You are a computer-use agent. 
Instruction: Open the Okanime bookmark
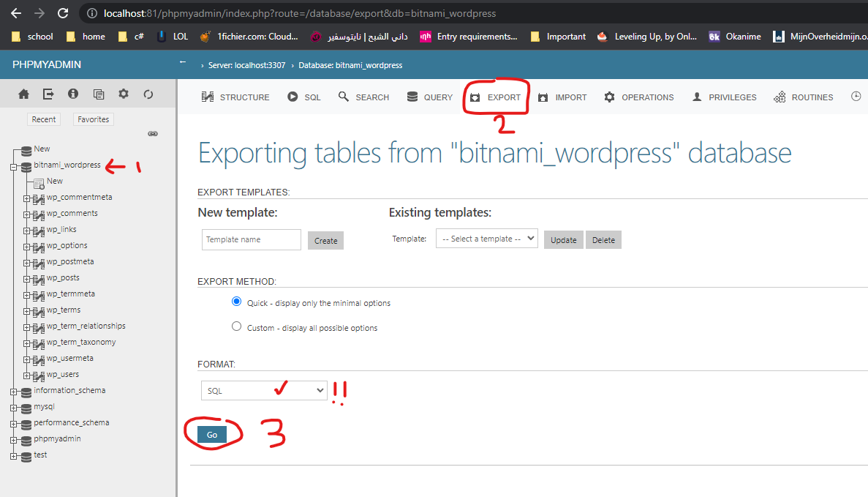[x=735, y=37]
